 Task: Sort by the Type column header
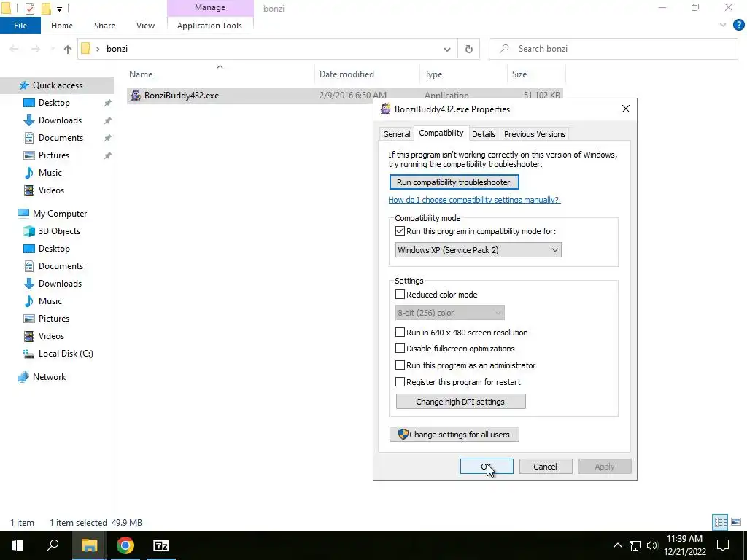click(433, 74)
